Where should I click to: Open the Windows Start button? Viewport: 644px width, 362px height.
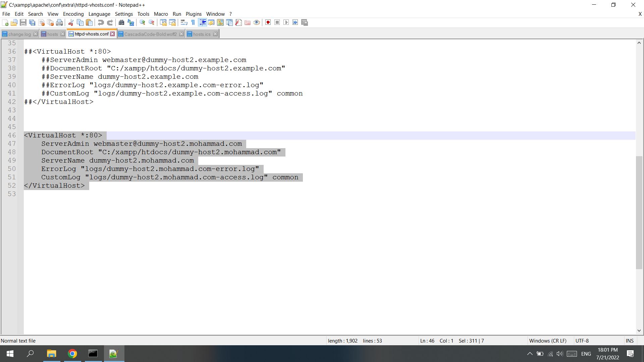[x=10, y=354]
